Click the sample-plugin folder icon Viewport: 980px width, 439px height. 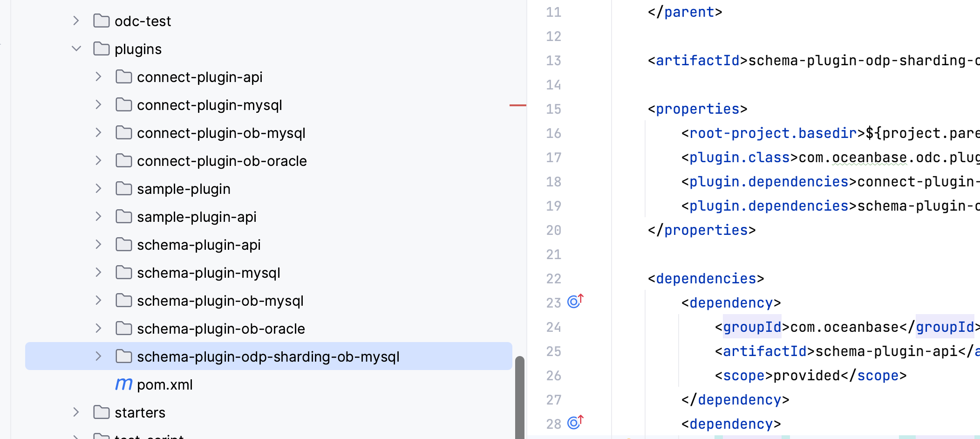(123, 189)
